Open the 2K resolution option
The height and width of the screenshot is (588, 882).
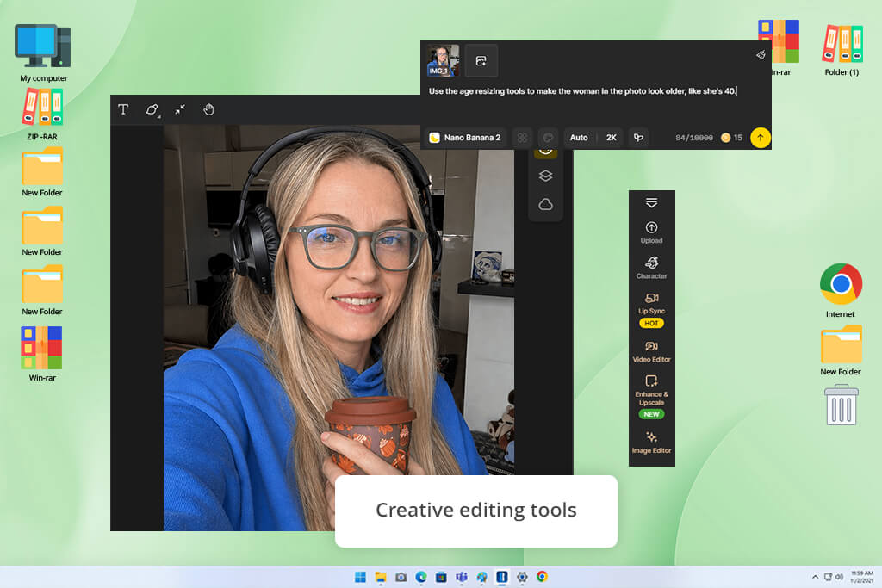612,138
